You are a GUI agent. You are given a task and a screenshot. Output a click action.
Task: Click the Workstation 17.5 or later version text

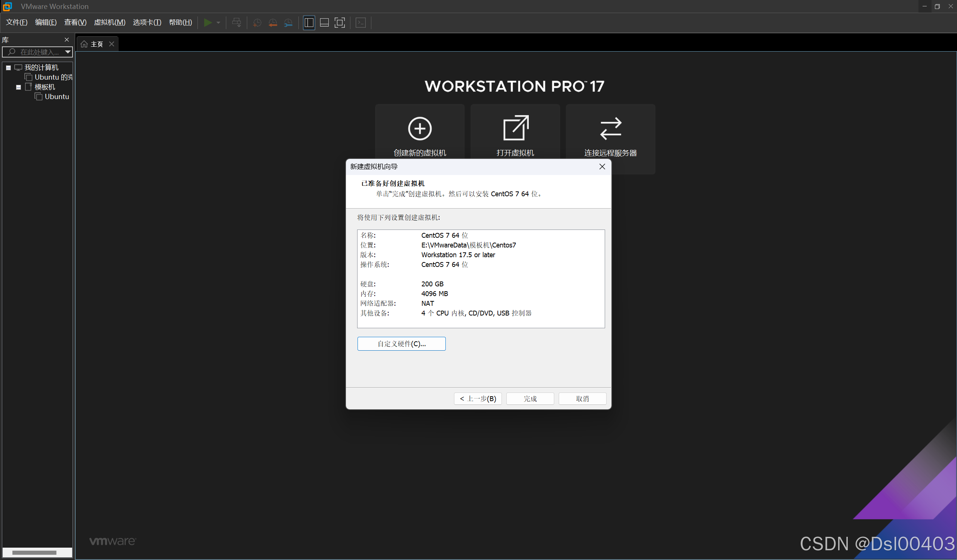[458, 255]
